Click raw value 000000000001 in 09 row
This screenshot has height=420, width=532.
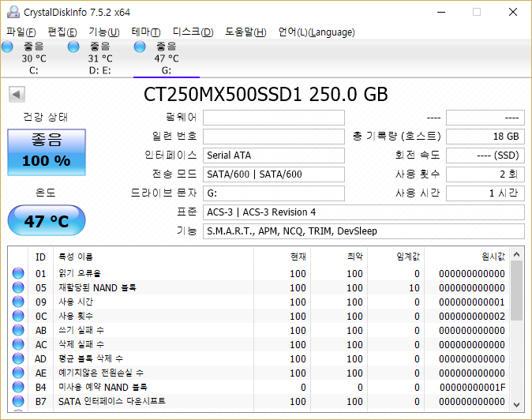(472, 302)
